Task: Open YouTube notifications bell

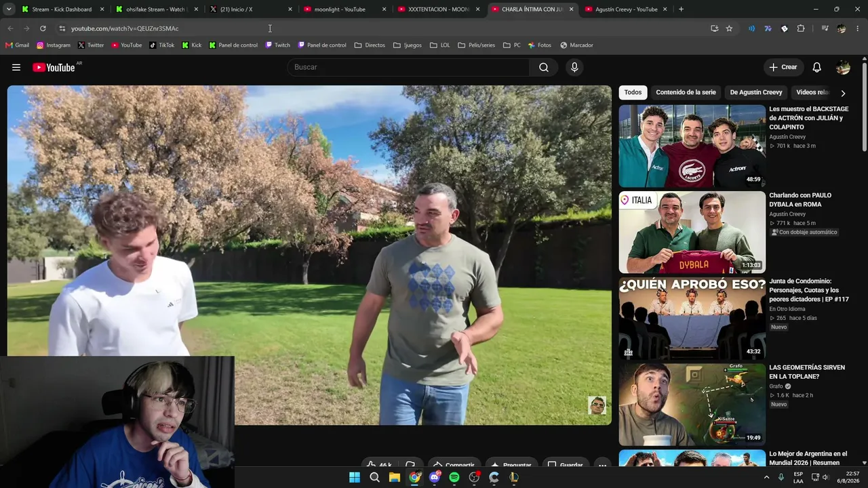Action: point(817,67)
